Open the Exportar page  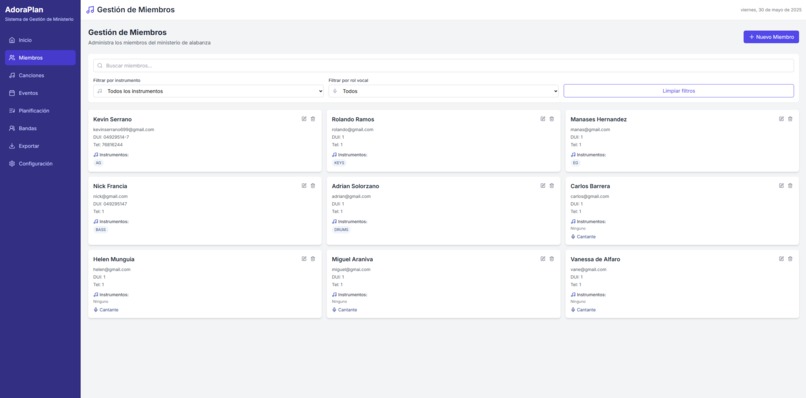(40, 146)
